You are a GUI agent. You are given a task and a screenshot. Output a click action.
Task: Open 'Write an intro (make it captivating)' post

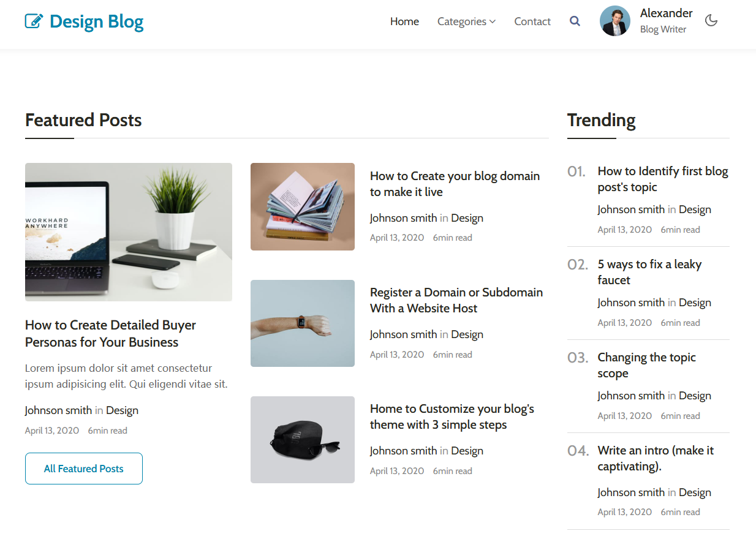656,458
